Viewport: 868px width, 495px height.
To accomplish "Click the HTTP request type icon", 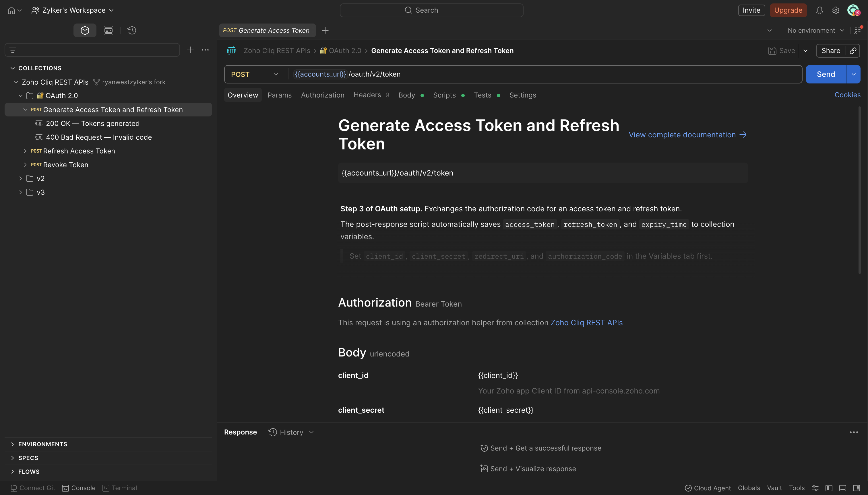I will (231, 51).
